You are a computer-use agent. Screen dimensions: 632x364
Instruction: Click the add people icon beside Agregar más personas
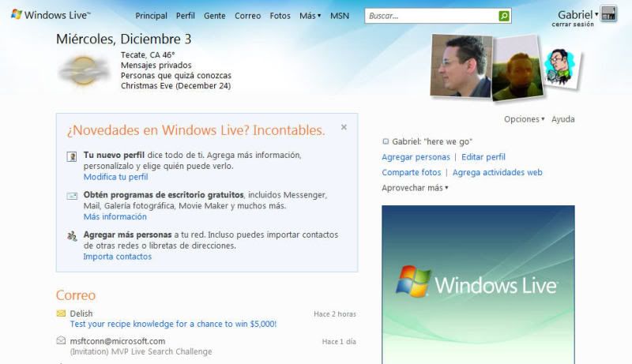(x=72, y=235)
